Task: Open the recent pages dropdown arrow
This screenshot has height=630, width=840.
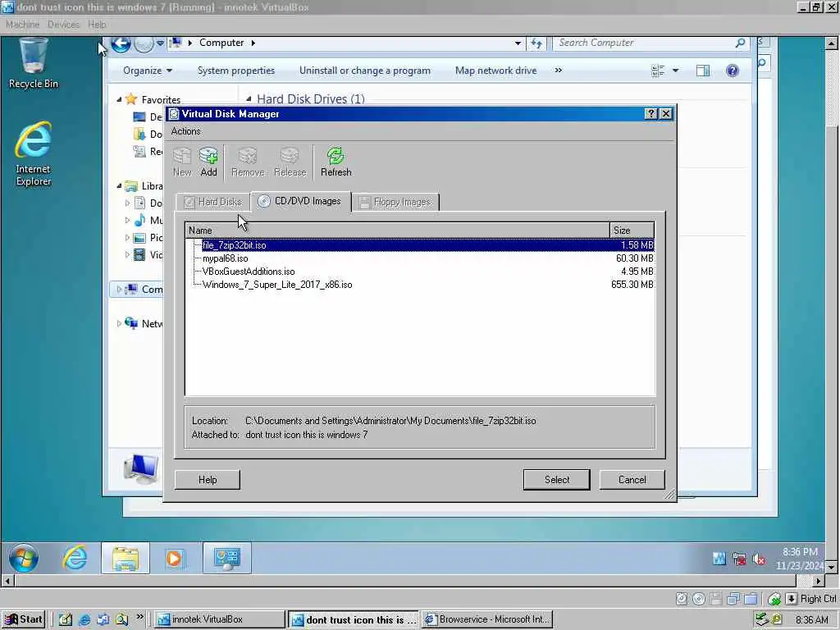Action: 160,43
